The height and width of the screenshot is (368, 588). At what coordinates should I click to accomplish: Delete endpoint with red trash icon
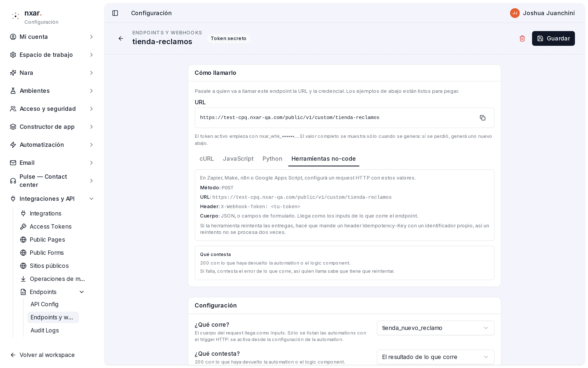coord(522,38)
